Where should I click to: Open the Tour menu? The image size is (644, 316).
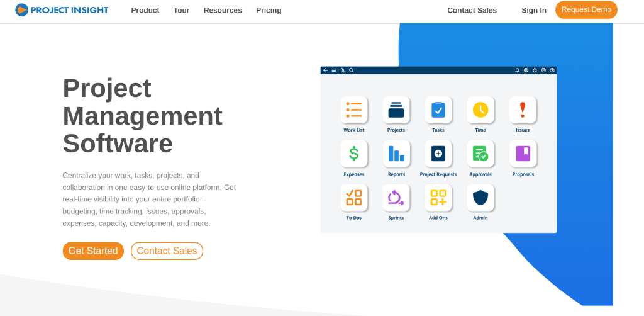(181, 10)
